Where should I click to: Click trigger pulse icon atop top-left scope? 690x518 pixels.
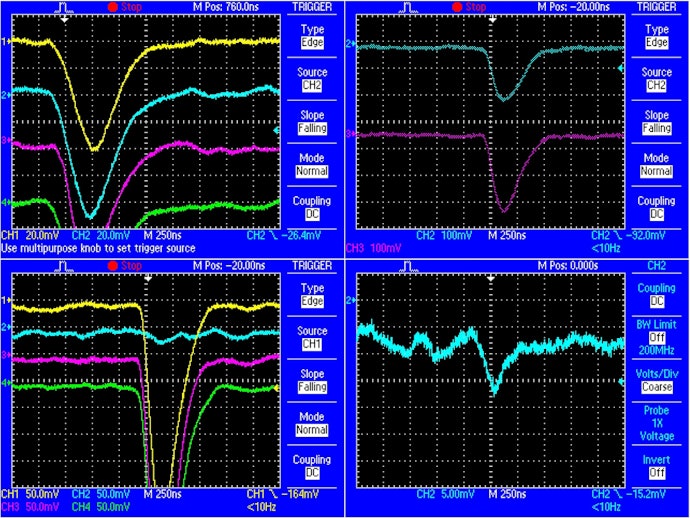(64, 7)
